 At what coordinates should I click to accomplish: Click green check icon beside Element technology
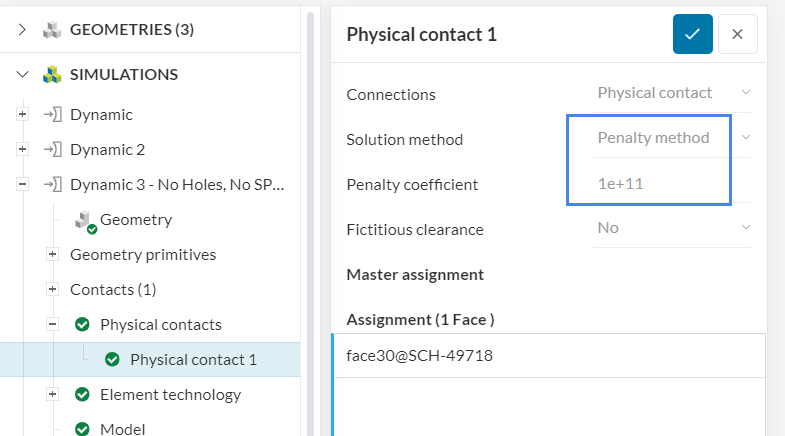[82, 394]
